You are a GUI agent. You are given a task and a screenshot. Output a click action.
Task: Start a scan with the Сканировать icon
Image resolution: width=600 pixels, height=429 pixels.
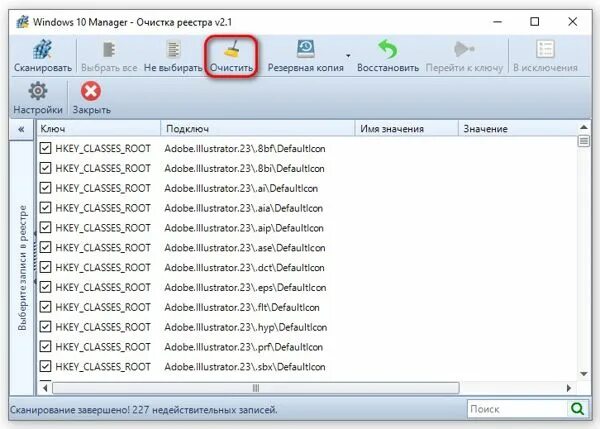pos(42,49)
